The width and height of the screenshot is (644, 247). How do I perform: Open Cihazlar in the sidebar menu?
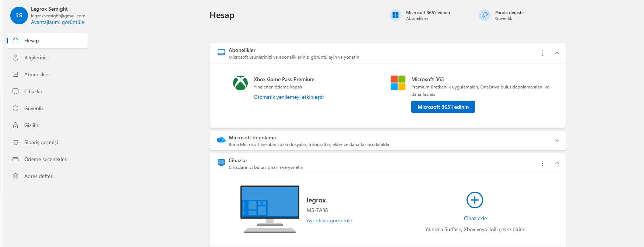point(47,91)
